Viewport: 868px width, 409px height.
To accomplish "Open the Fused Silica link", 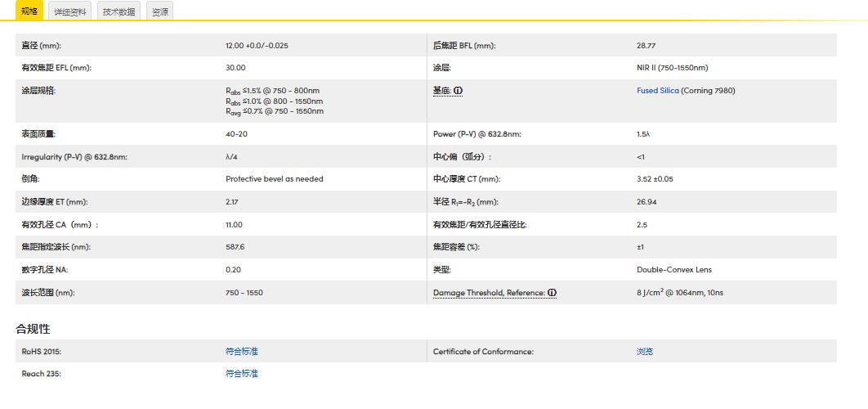I will tap(657, 91).
